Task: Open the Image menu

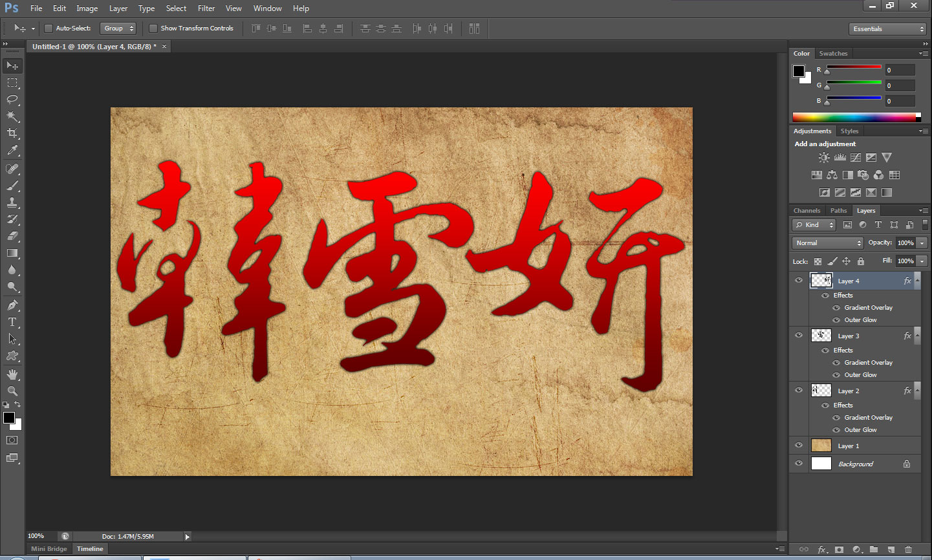Action: click(x=87, y=8)
